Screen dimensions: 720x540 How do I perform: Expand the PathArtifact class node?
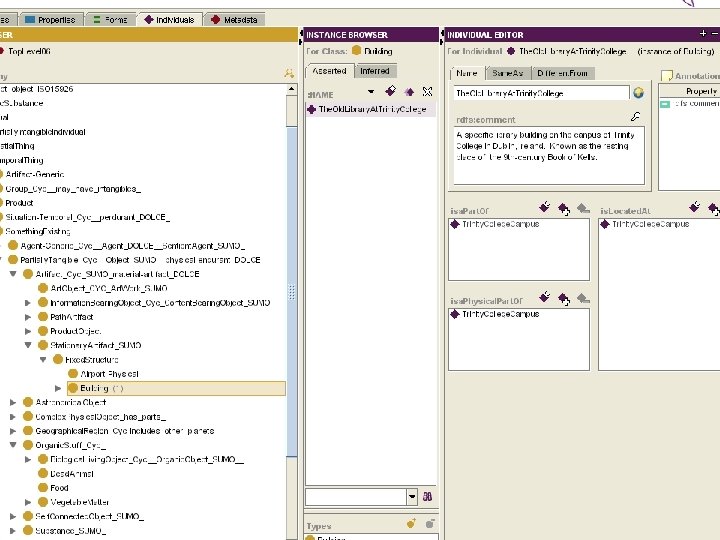(28, 317)
